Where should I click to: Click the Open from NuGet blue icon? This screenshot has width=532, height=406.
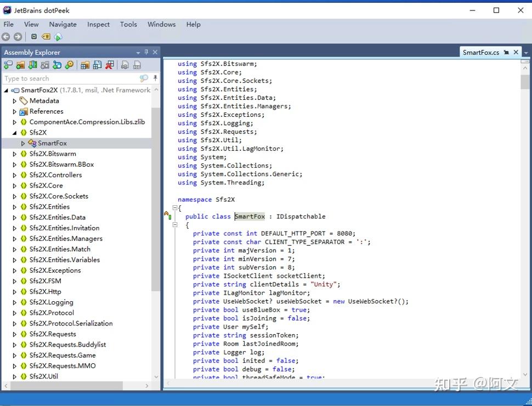[x=57, y=65]
